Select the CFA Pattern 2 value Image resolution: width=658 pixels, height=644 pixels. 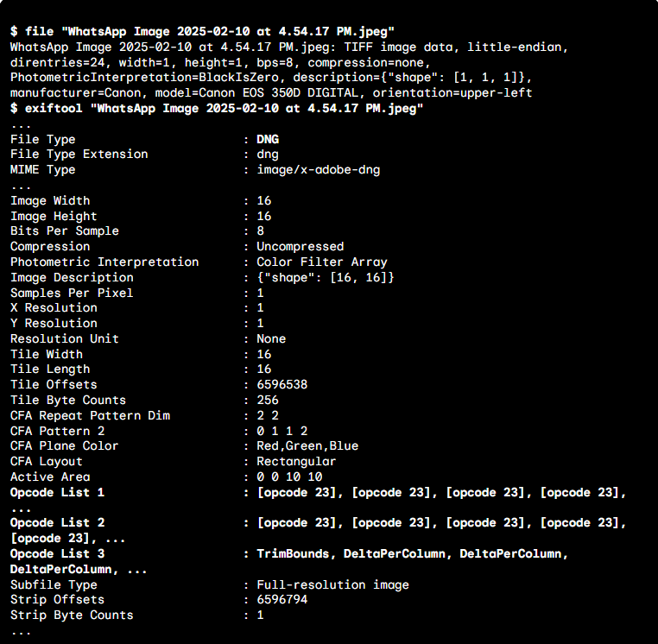tap(282, 431)
